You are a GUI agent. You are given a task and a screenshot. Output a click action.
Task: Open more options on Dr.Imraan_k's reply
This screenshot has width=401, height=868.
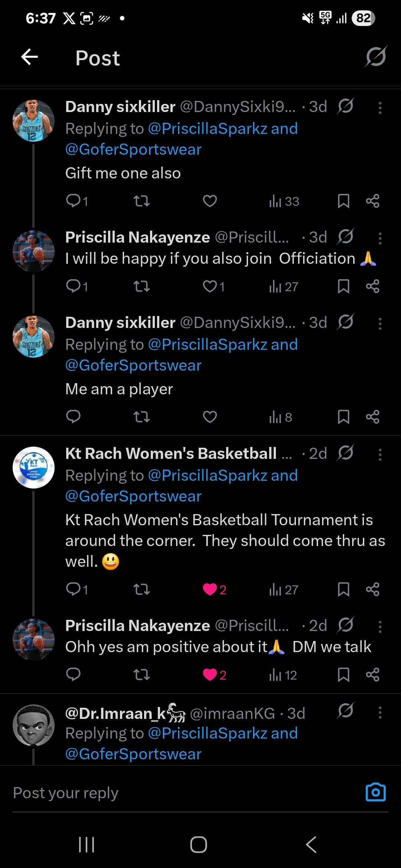coord(380,712)
